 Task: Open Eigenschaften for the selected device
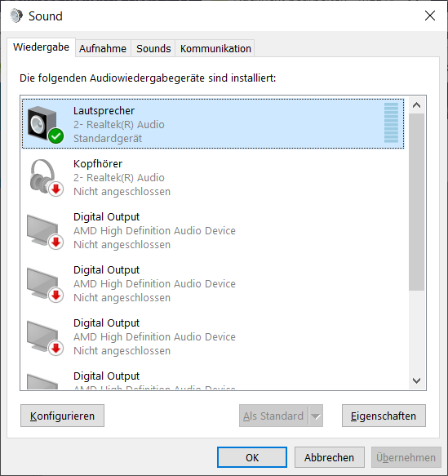pyautogui.click(x=384, y=416)
